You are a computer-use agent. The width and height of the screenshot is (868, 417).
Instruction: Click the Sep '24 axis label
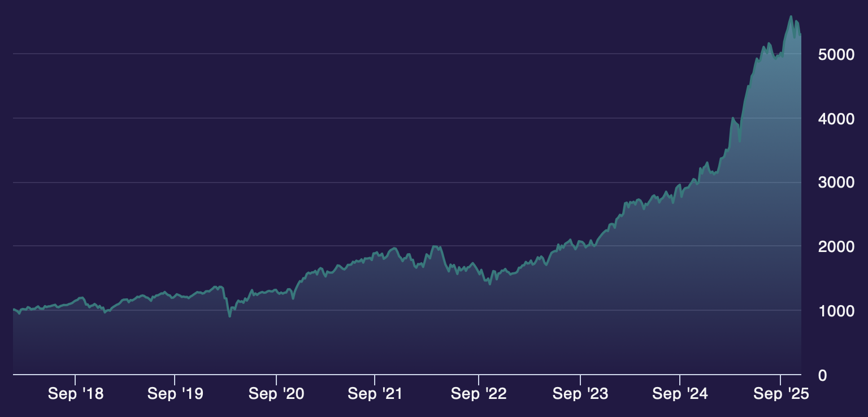pos(680,394)
